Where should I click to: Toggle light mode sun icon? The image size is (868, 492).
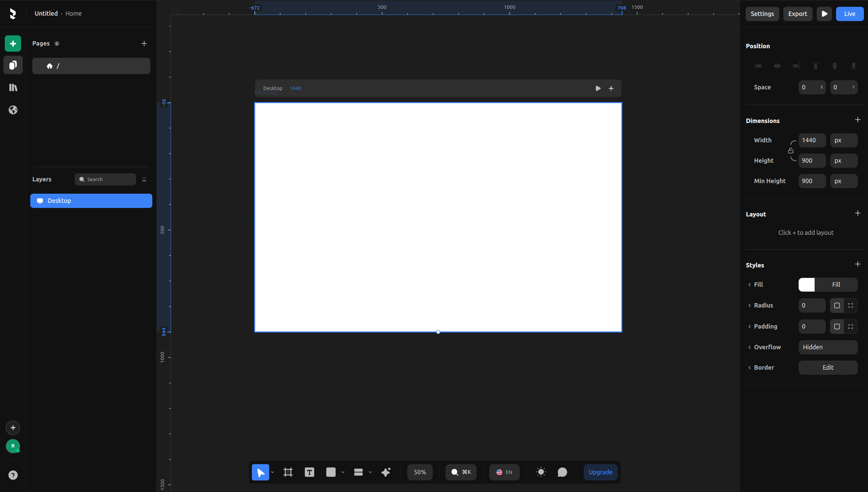point(541,472)
